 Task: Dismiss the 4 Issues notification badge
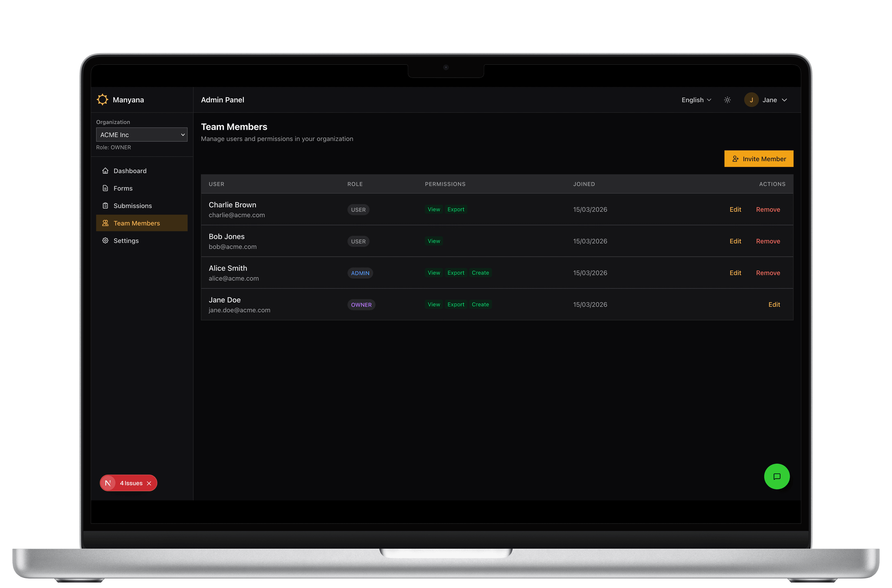coord(149,483)
